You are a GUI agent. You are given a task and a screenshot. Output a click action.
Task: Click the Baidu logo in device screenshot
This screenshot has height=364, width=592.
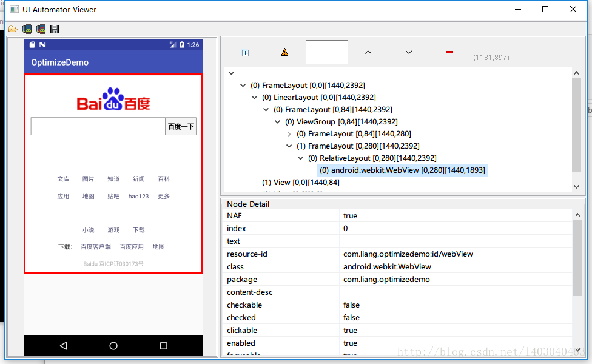tap(113, 99)
